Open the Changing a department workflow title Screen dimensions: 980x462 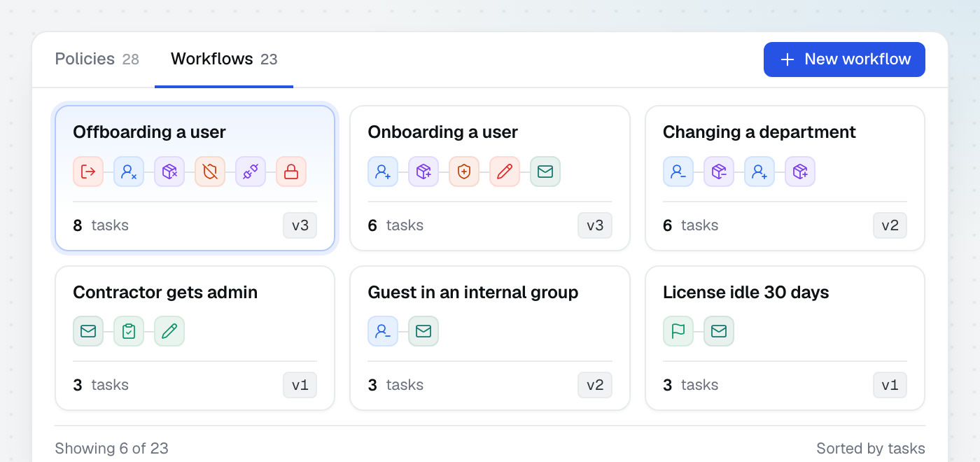point(759,132)
